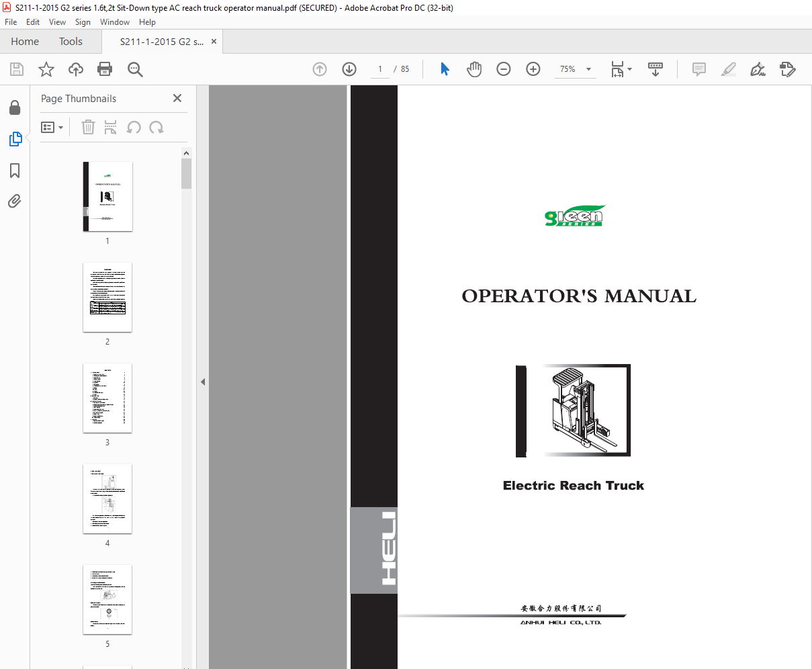
Task: Click the OPERATOR'S MANUAL heading text
Action: [x=579, y=296]
